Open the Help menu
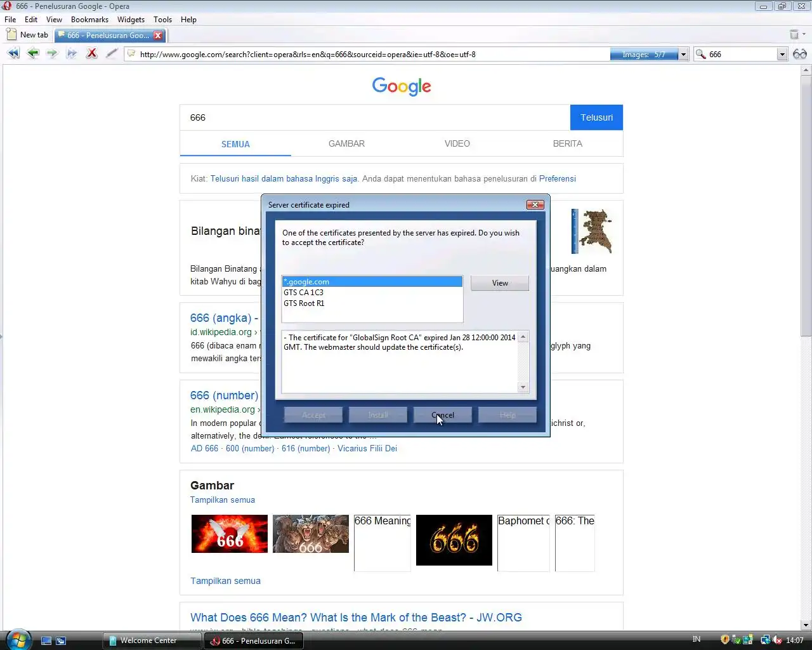This screenshot has height=650, width=812. [188, 20]
